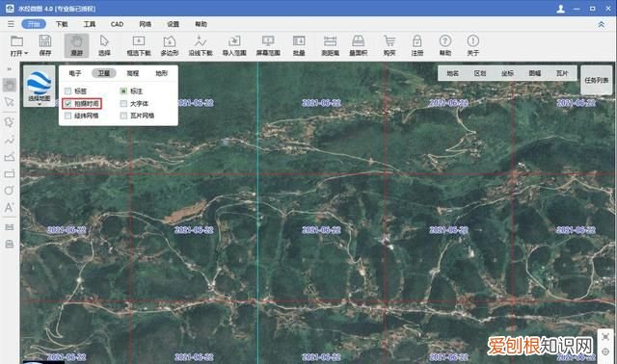The width and height of the screenshot is (617, 364).
Task: Pick the text A icon in left sidebar
Action: point(10,208)
